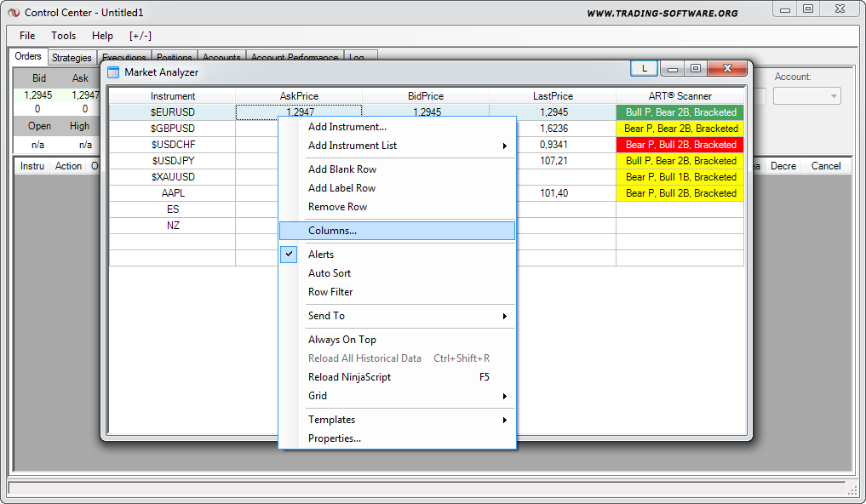Click the Properties... menu entry
The height and width of the screenshot is (504, 866).
334,438
